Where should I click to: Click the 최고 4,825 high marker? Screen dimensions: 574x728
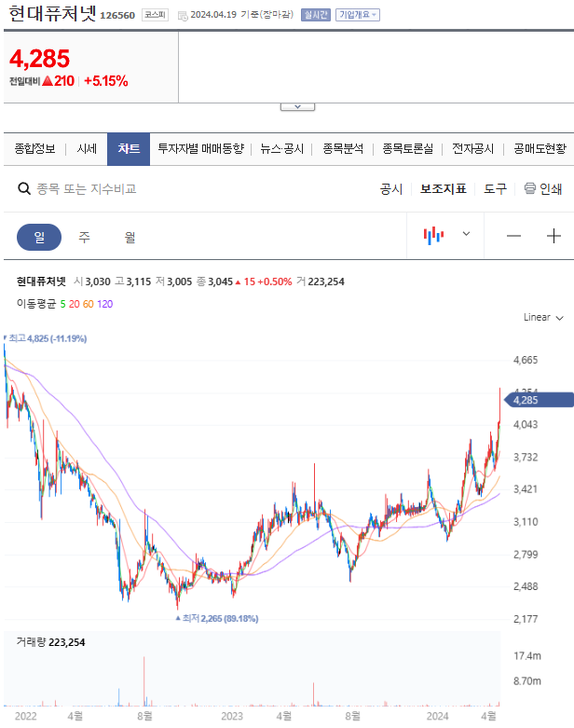[48, 338]
